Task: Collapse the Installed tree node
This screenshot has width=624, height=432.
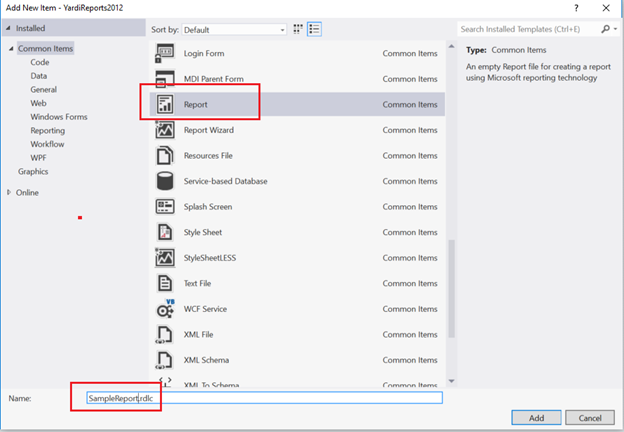Action: point(9,29)
